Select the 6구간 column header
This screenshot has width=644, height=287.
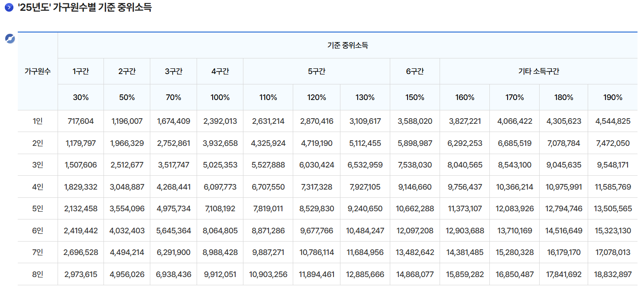pyautogui.click(x=414, y=71)
